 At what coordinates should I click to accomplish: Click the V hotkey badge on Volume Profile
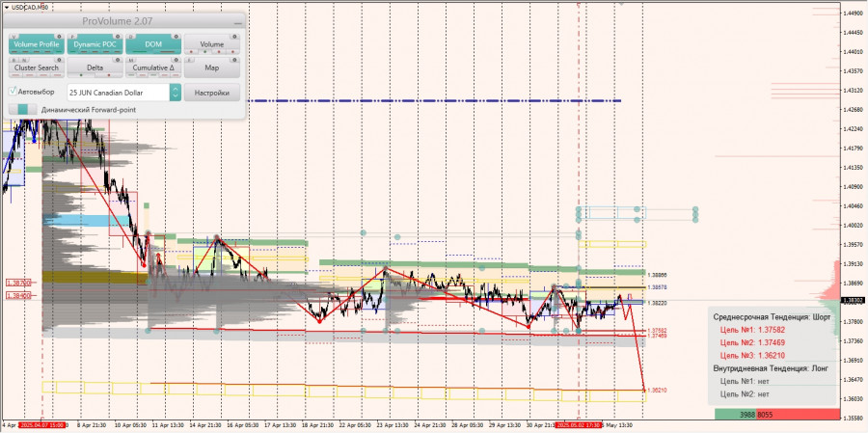[14, 37]
